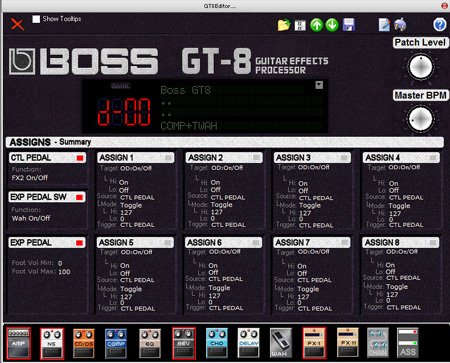Click the green up arrow upload icon

tap(316, 25)
